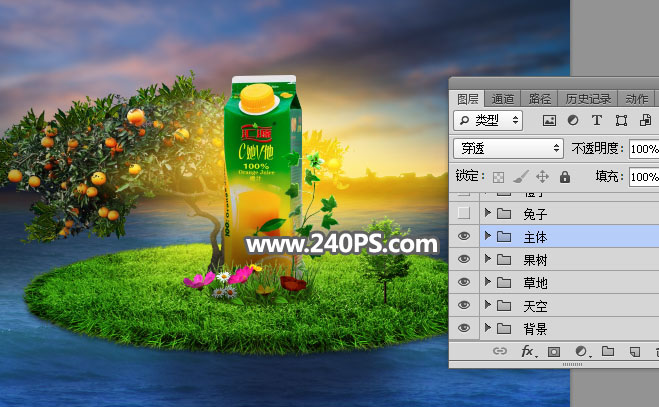Viewport: 659px width, 407px height.
Task: Click the adjustment layer filter icon
Action: tap(573, 120)
